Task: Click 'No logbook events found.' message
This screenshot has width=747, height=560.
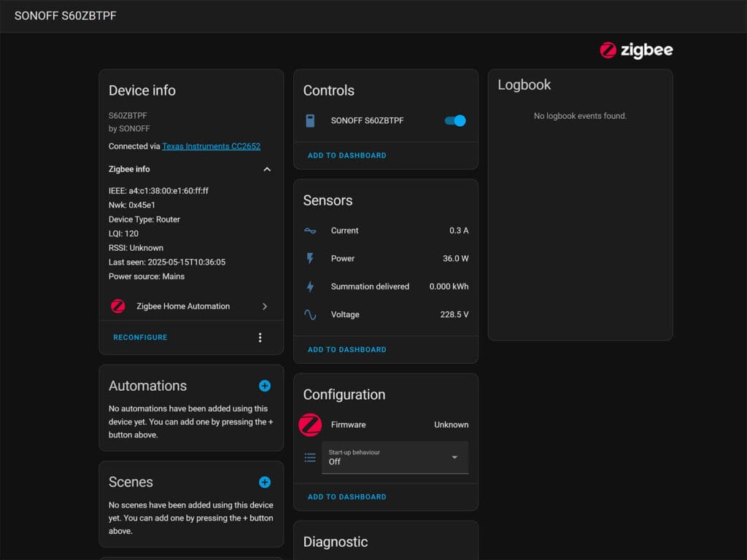Action: click(580, 116)
